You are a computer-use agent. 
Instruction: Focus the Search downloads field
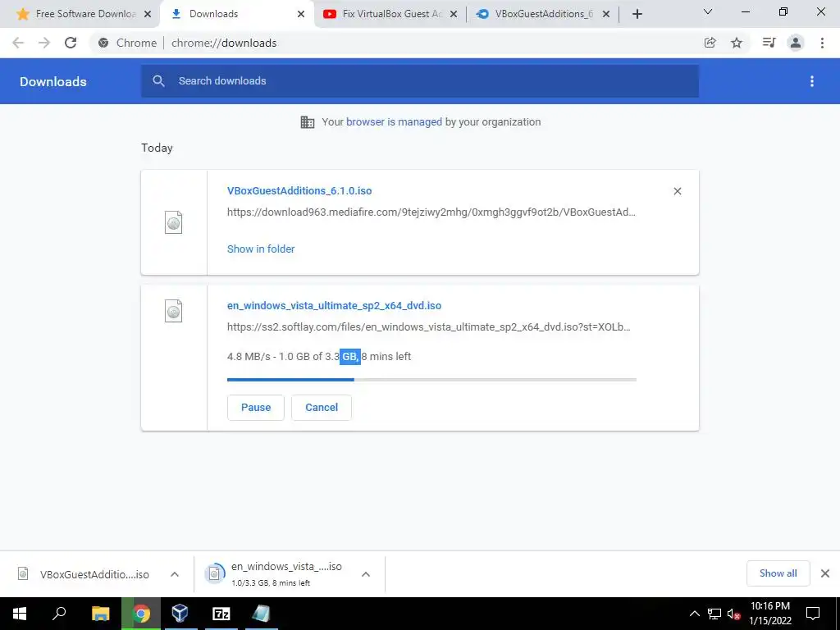click(420, 81)
